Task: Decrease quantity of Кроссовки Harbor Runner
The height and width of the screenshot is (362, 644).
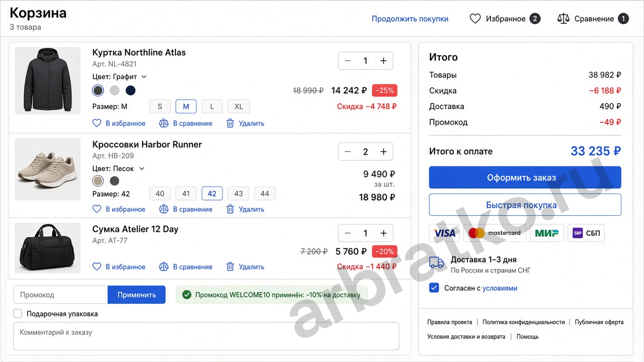Action: (348, 152)
